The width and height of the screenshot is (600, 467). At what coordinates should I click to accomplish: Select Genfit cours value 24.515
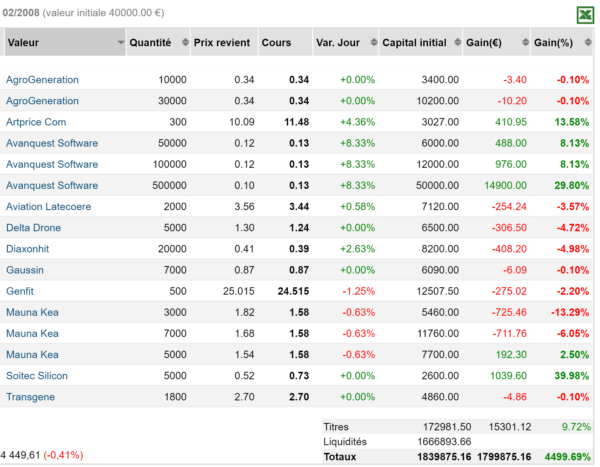pos(293,291)
